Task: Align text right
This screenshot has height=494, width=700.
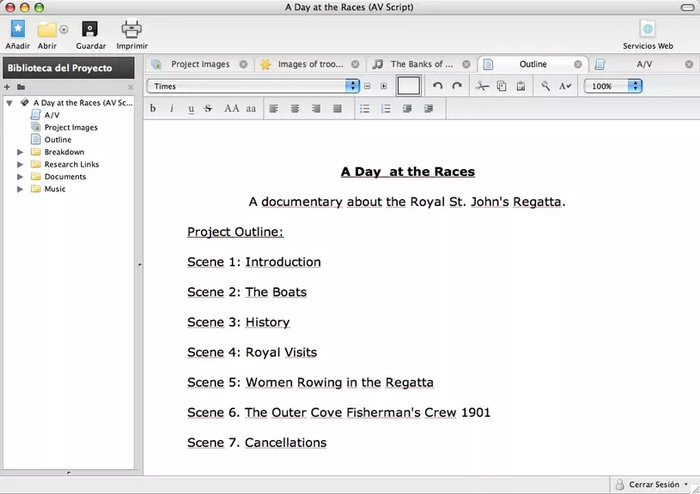Action: pos(316,108)
